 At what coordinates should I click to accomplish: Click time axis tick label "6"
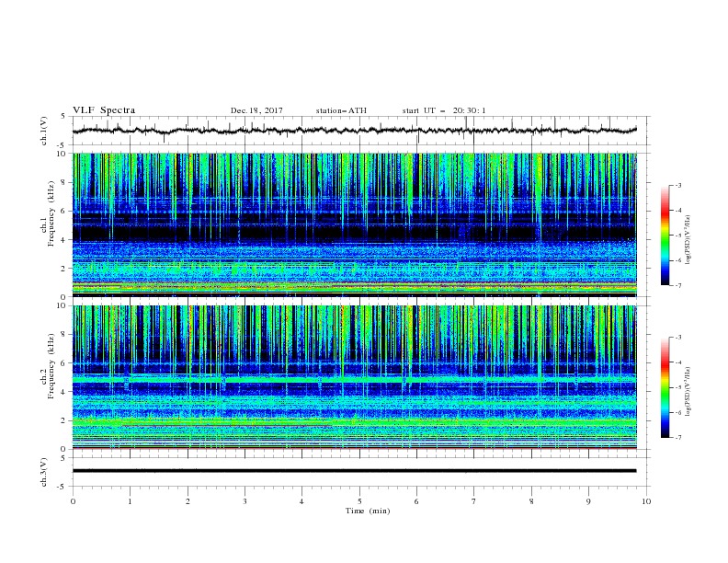pos(416,501)
